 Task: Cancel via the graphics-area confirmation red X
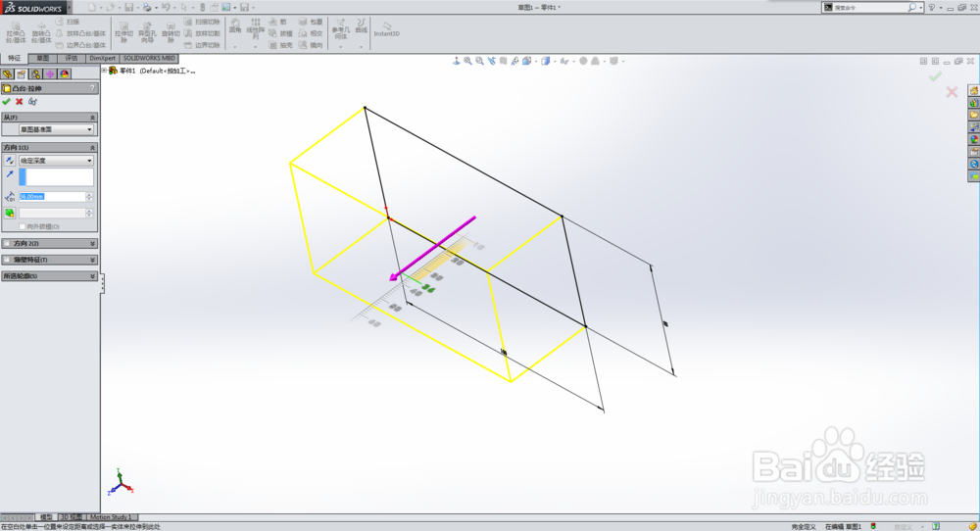(952, 92)
